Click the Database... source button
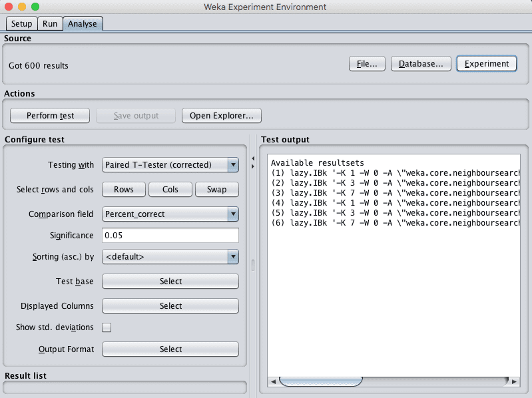This screenshot has width=532, height=398. click(x=421, y=64)
